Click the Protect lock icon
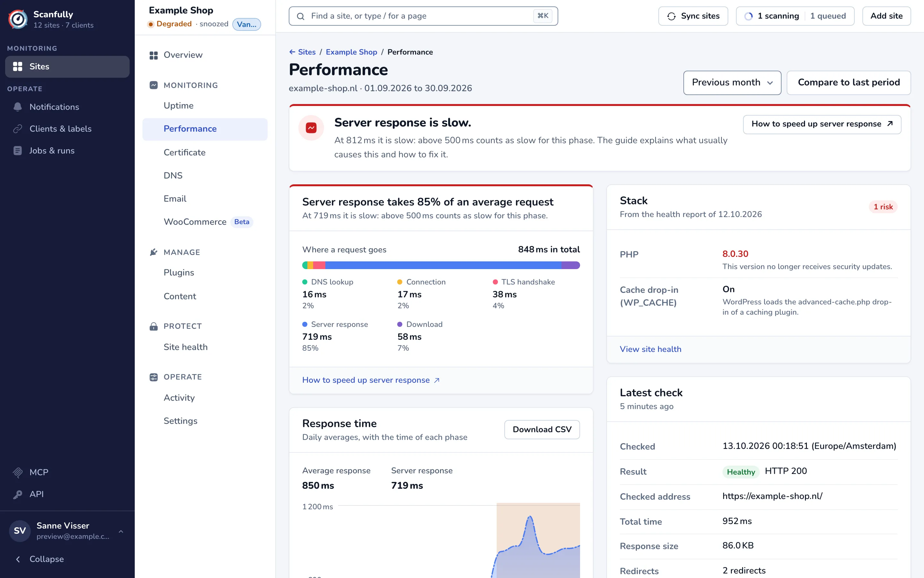 point(153,326)
